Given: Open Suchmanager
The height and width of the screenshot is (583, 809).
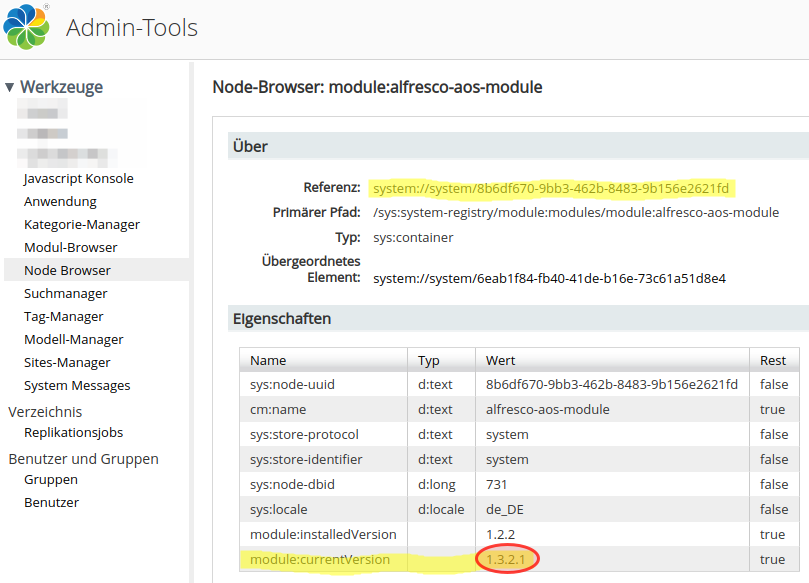Looking at the screenshot, I should click(x=66, y=294).
